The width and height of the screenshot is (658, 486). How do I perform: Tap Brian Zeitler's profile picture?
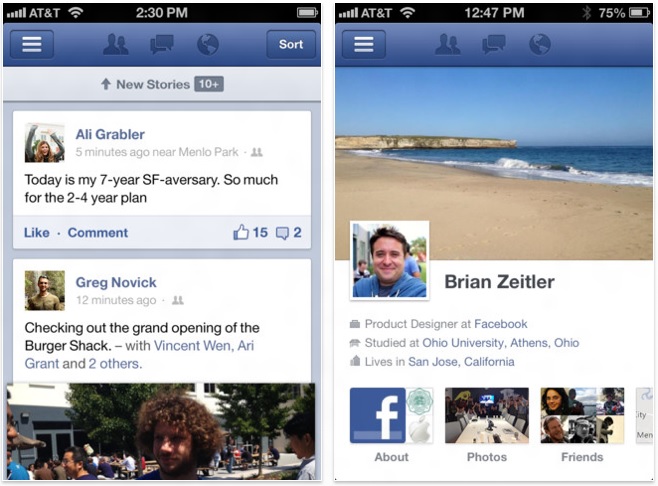tap(389, 261)
